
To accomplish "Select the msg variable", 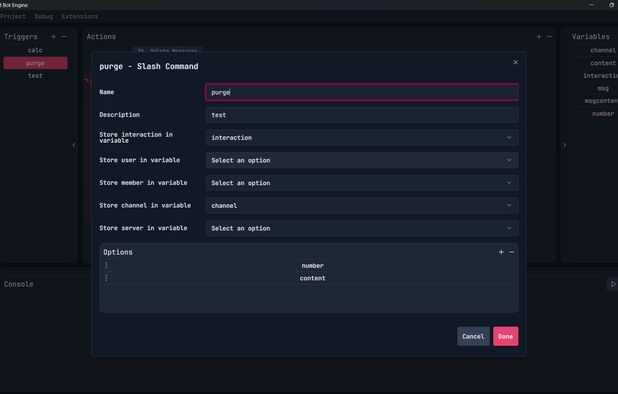I will click(603, 88).
